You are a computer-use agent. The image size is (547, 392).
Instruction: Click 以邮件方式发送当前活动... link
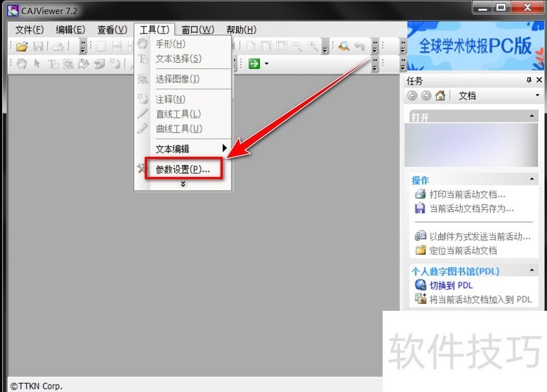coord(480,236)
